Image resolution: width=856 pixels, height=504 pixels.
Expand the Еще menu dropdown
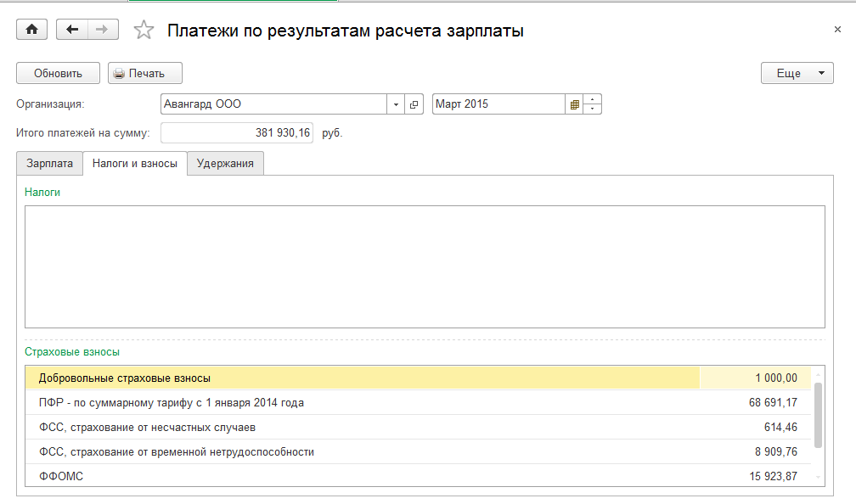[797, 73]
